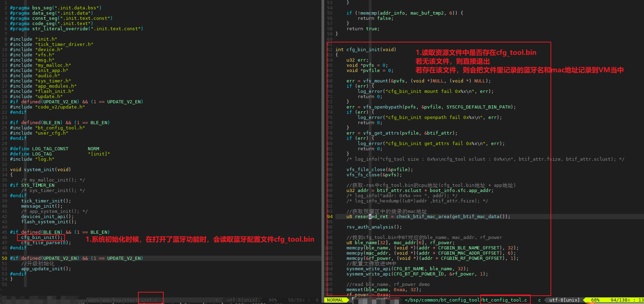Screen dimensions: 644x304
Task: Click return true; line in right pane
Action: [363, 29]
